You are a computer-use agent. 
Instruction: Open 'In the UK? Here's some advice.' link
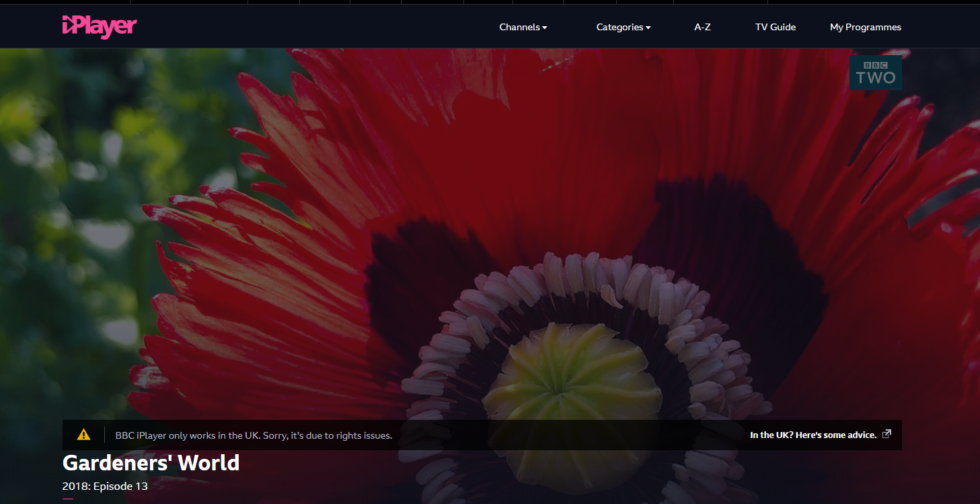pyautogui.click(x=813, y=435)
